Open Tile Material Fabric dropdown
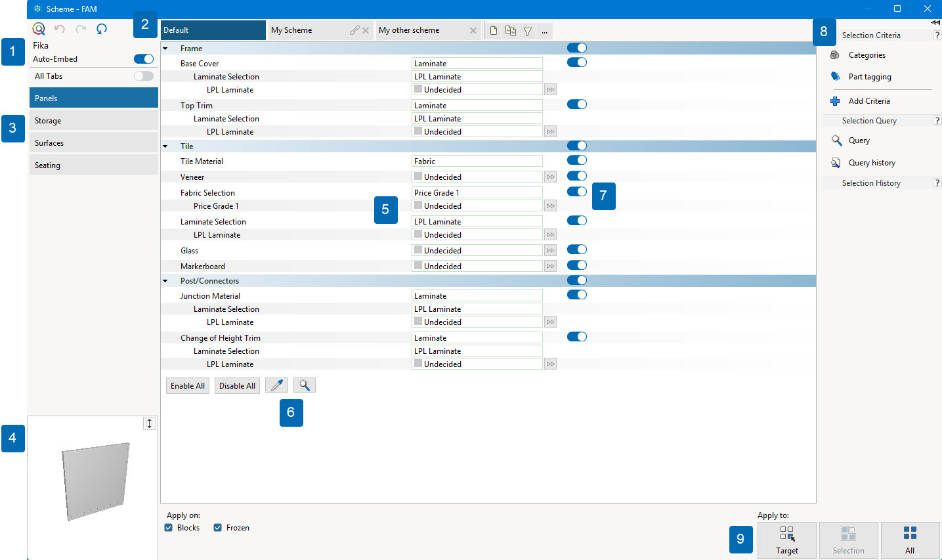The width and height of the screenshot is (942, 560). [477, 162]
